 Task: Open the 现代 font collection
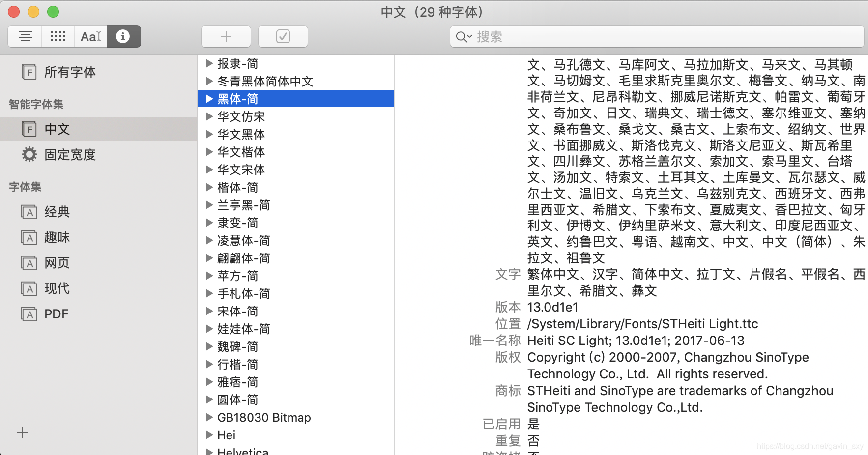98,288
